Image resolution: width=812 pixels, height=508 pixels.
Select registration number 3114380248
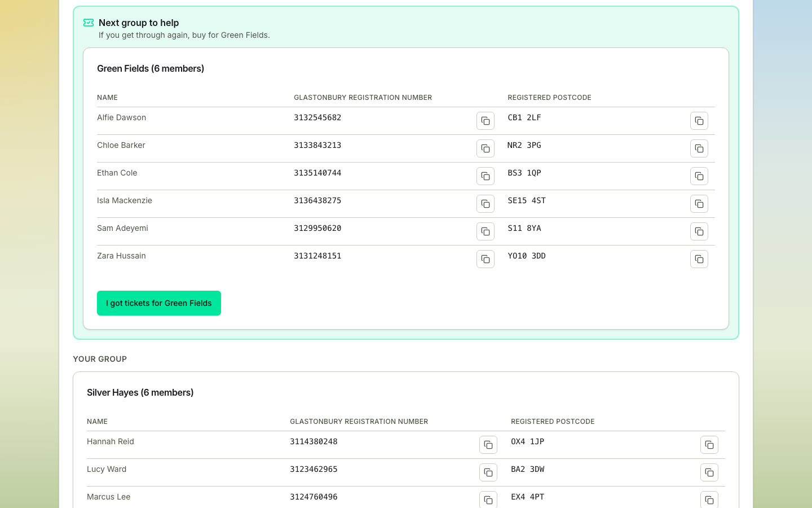point(314,441)
